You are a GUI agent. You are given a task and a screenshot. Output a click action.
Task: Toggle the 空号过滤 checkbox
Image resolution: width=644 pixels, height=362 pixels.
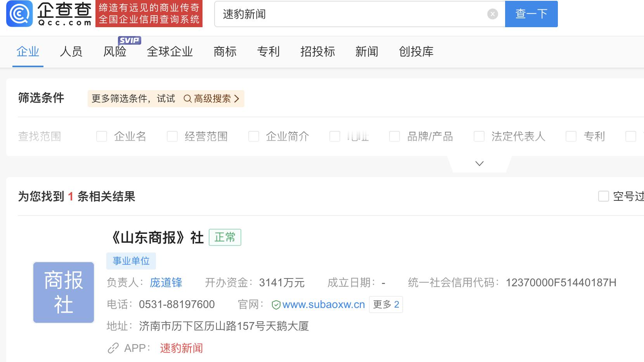604,196
